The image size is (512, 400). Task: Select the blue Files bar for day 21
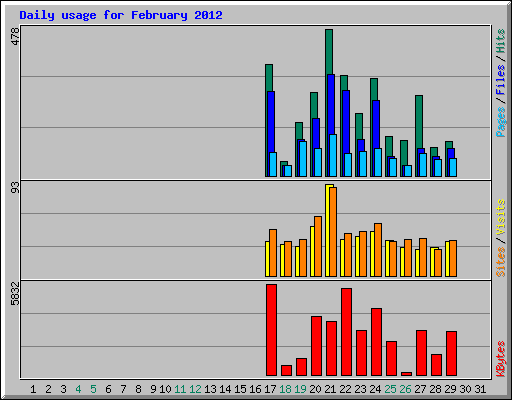tap(331, 104)
